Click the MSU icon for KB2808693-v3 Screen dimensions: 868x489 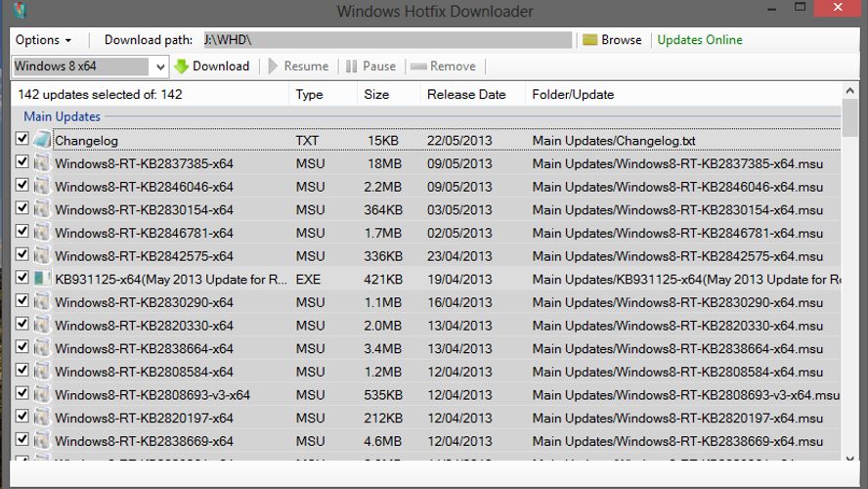pyautogui.click(x=41, y=394)
